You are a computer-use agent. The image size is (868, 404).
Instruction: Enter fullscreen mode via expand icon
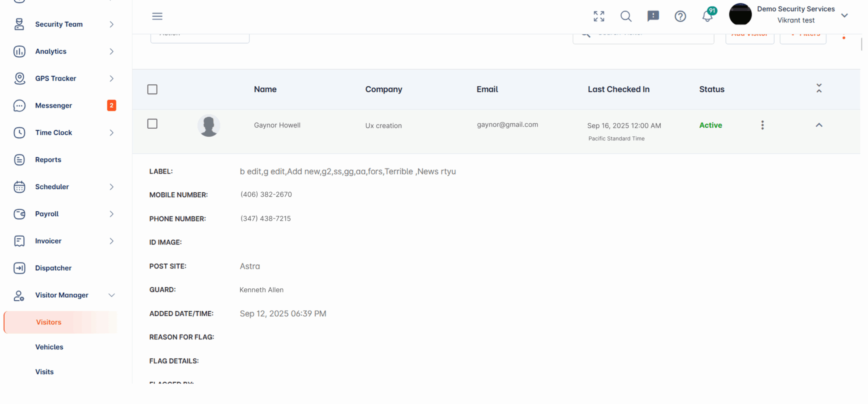coord(598,16)
